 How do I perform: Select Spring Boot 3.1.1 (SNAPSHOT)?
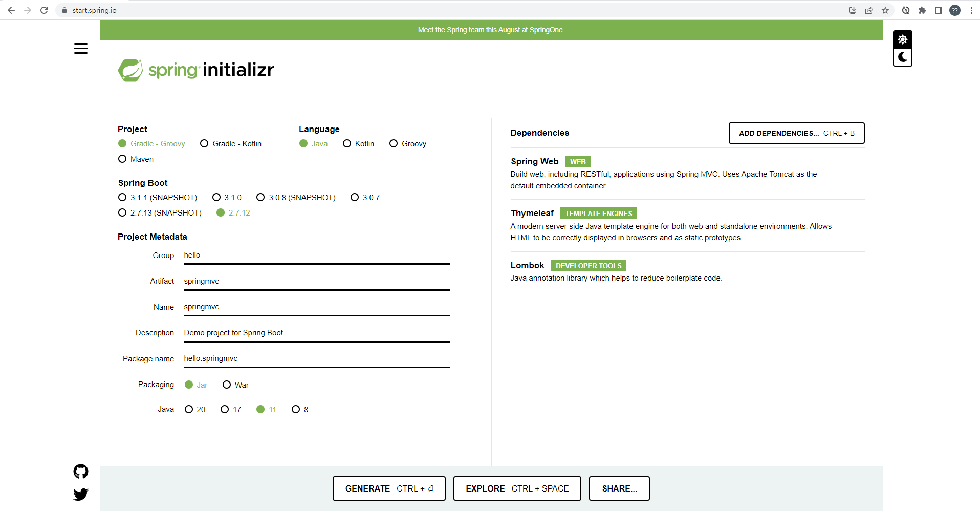(x=158, y=198)
